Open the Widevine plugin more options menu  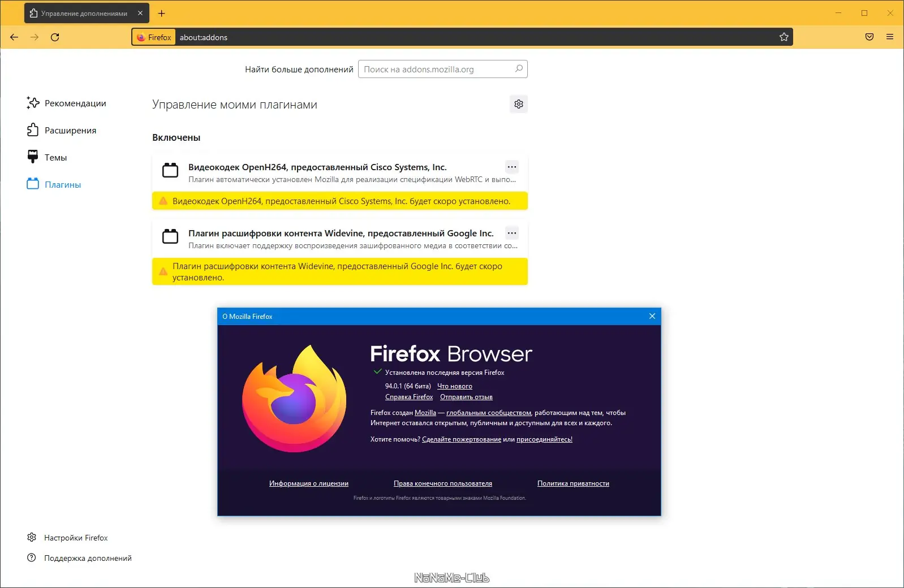coord(512,233)
